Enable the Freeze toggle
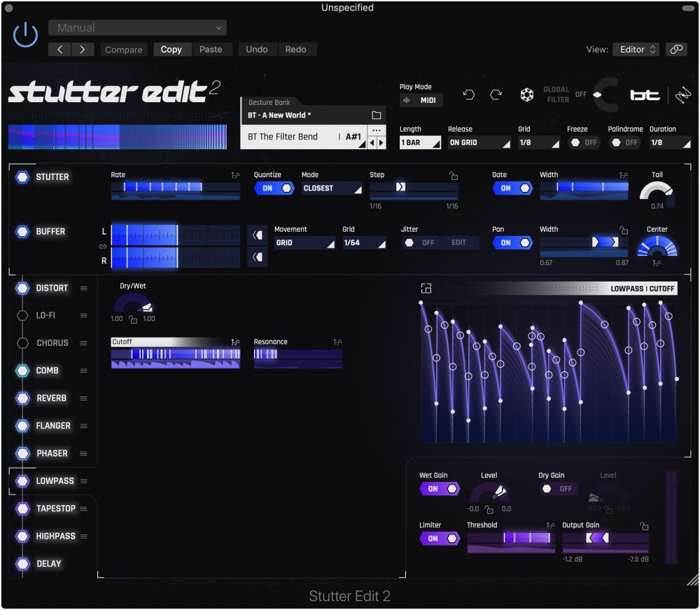The height and width of the screenshot is (610, 700). 582,142
